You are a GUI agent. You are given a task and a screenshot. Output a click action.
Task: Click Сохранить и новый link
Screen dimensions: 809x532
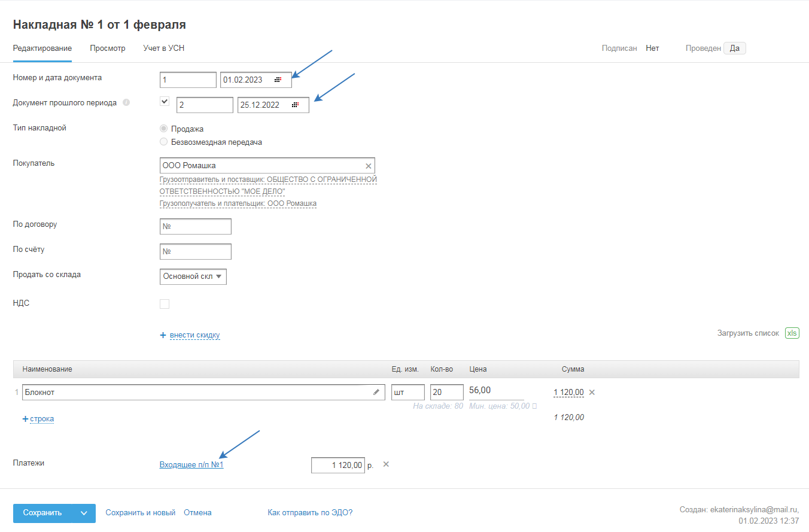pos(141,513)
